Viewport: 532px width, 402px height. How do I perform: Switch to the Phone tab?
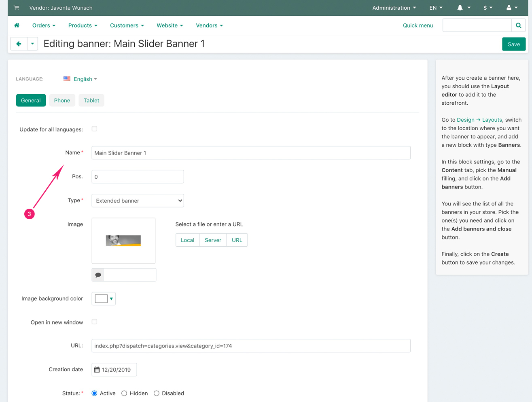[62, 101]
